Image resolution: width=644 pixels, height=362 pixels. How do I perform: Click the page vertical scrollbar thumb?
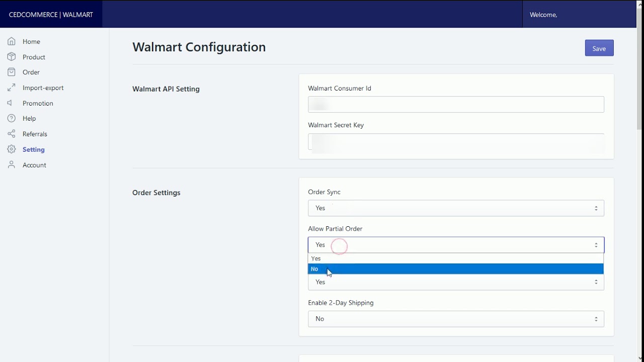click(639, 69)
